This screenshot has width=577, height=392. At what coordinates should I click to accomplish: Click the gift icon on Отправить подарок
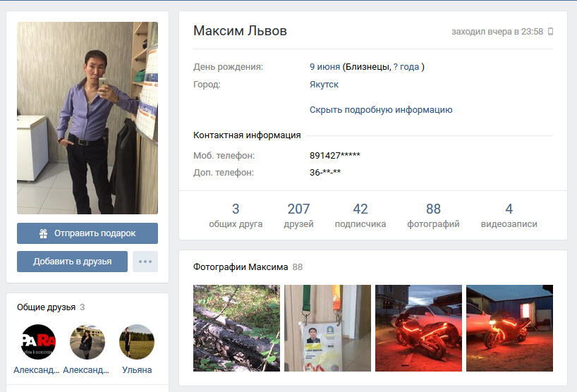click(x=44, y=233)
